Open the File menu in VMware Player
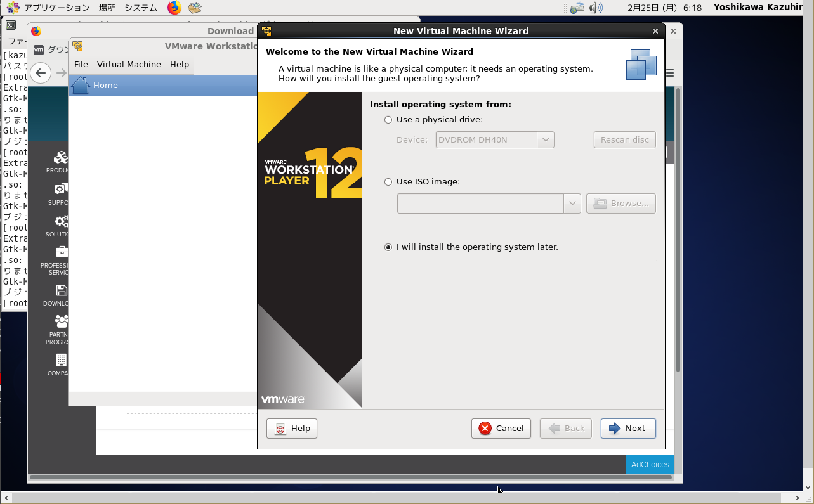This screenshot has height=504, width=814. 81,64
